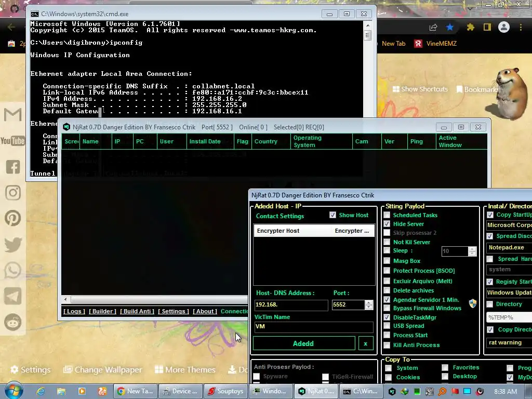Open the [Logs] menu in NjRat
The height and width of the screenshot is (399, 532).
coord(74,311)
